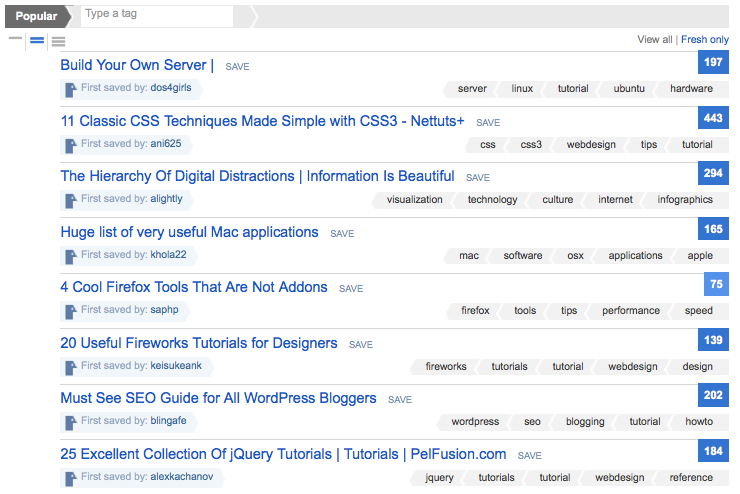740x494 pixels.
Task: Open user khola22 profile
Action: 168,255
